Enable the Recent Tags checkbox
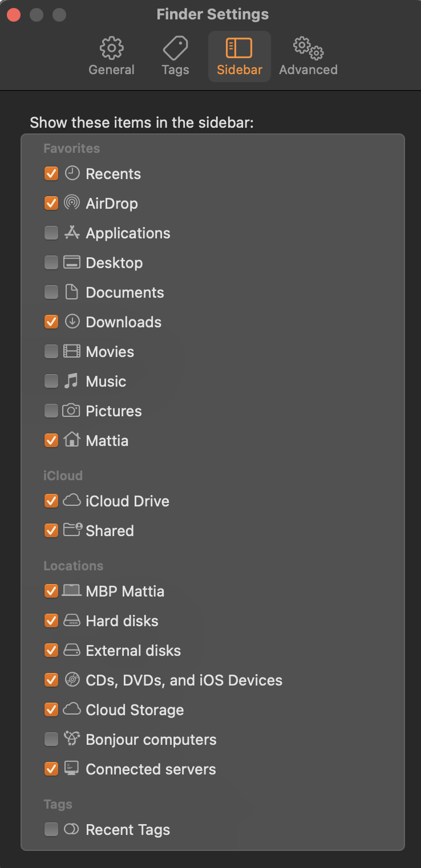Image resolution: width=421 pixels, height=868 pixels. [x=51, y=829]
